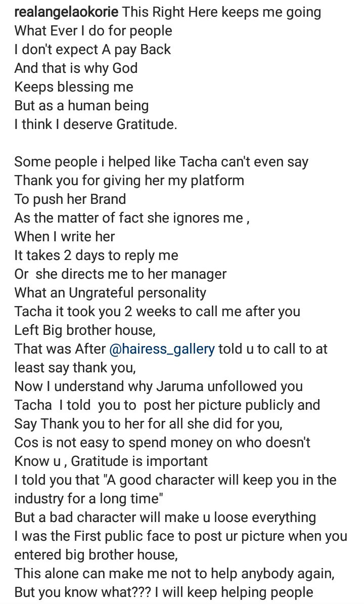Click the line "What Ever I do for people"
The width and height of the screenshot is (364, 604).
pos(93,31)
